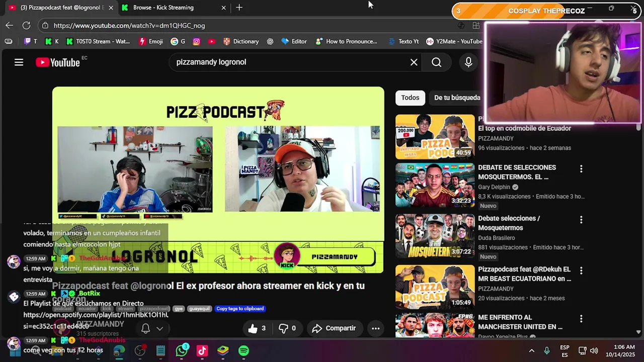Like the video with thumbs up
This screenshot has height=362, width=644.
[x=257, y=328]
